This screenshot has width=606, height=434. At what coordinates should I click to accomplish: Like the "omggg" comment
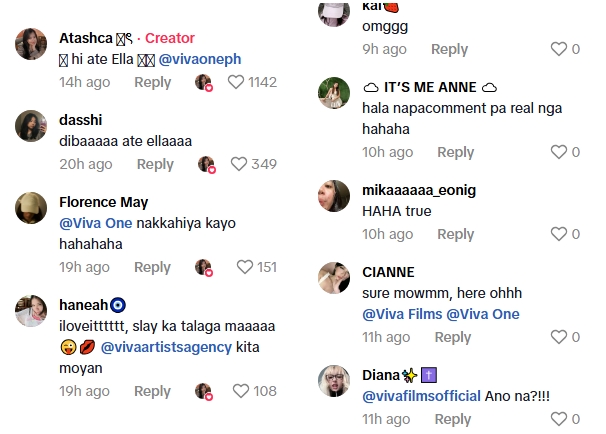pos(559,49)
